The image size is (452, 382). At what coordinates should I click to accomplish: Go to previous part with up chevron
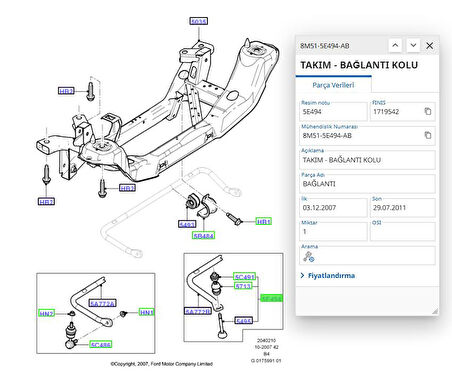395,45
